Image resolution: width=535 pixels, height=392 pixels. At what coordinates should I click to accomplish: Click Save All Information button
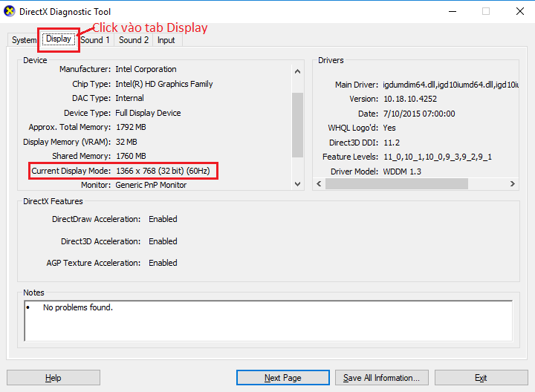point(380,378)
